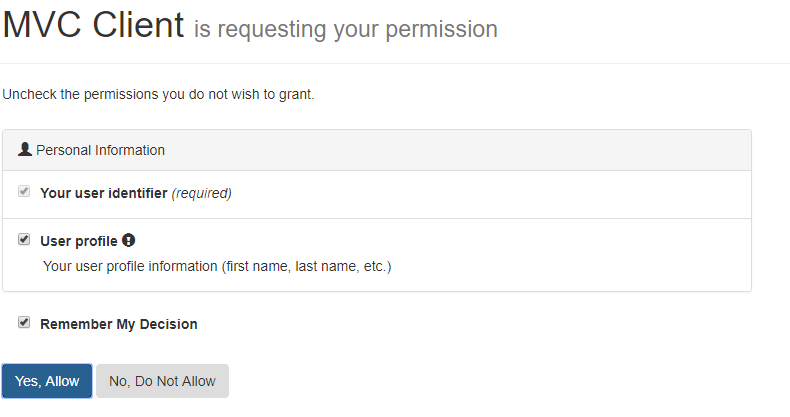The height and width of the screenshot is (417, 790).
Task: Click empty area of Personal Information header bar
Action: (x=453, y=150)
